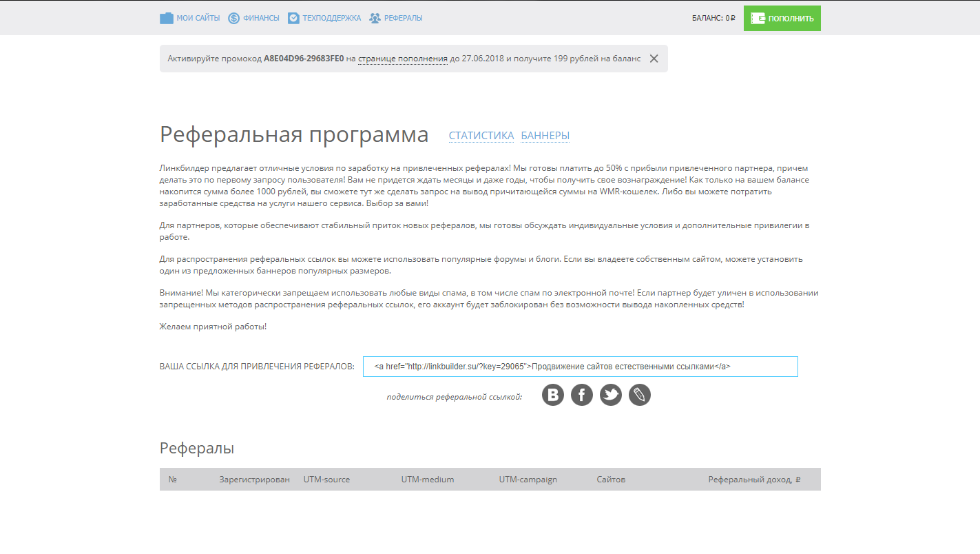Viewport: 980px width, 554px height.
Task: Click the wallet icon inside ПОПОЛНИТЬ button
Action: pos(759,18)
